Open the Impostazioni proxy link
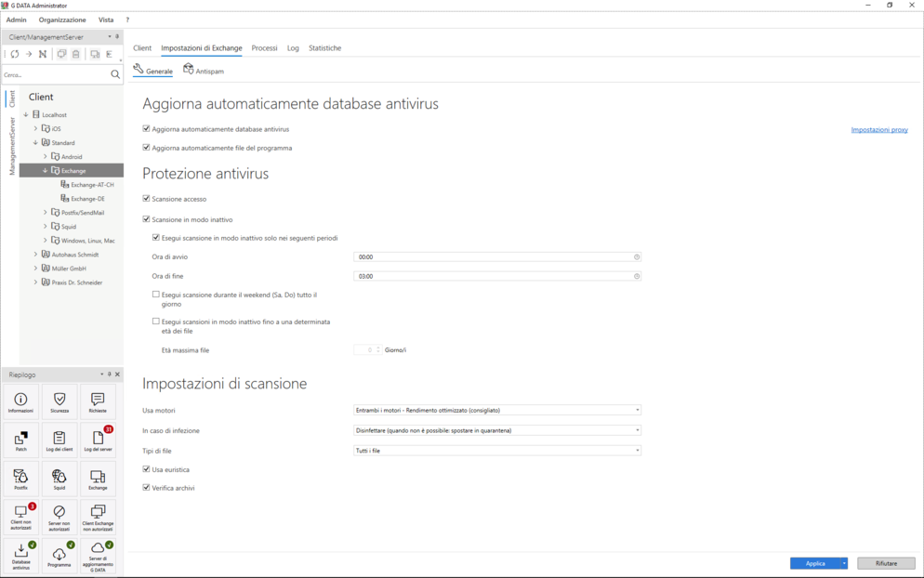This screenshot has height=578, width=924. click(x=878, y=130)
